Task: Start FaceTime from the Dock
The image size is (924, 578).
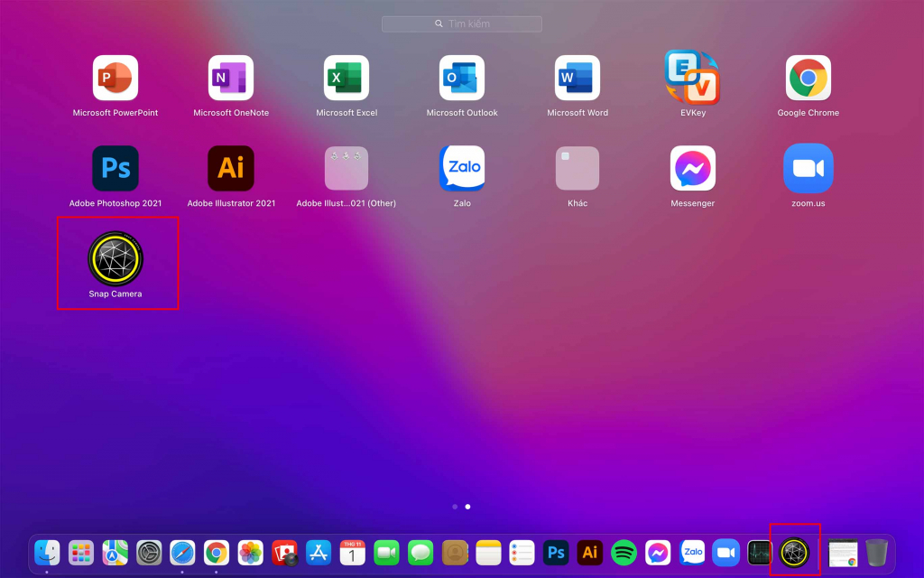Action: 386,554
